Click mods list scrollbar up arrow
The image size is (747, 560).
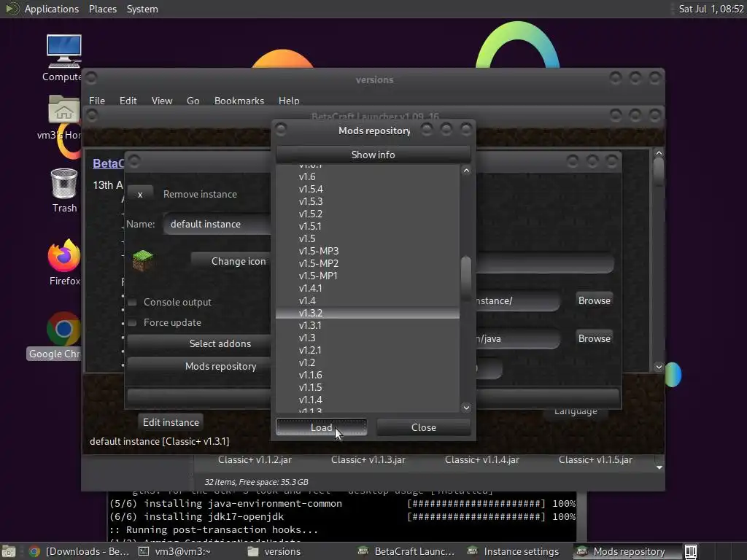click(466, 171)
